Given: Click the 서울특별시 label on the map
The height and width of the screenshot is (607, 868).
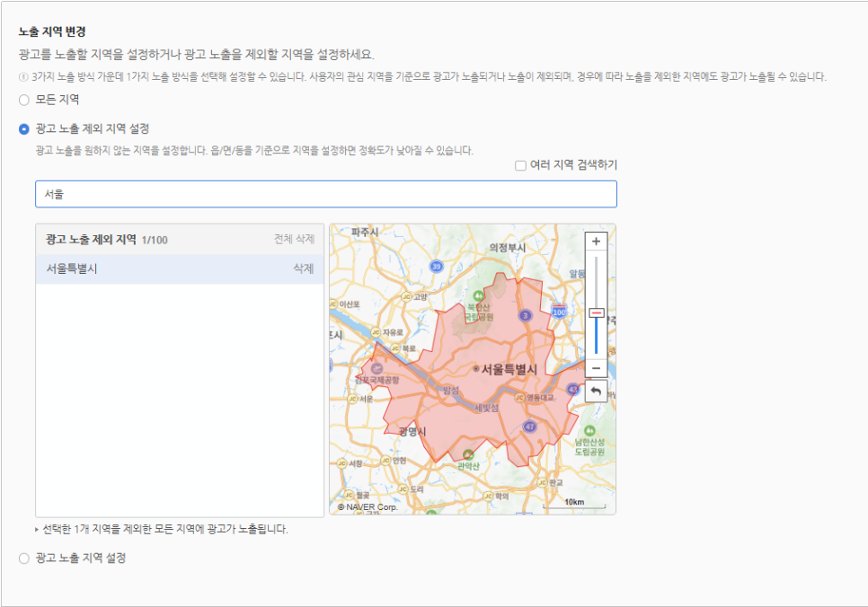Looking at the screenshot, I should point(509,369).
